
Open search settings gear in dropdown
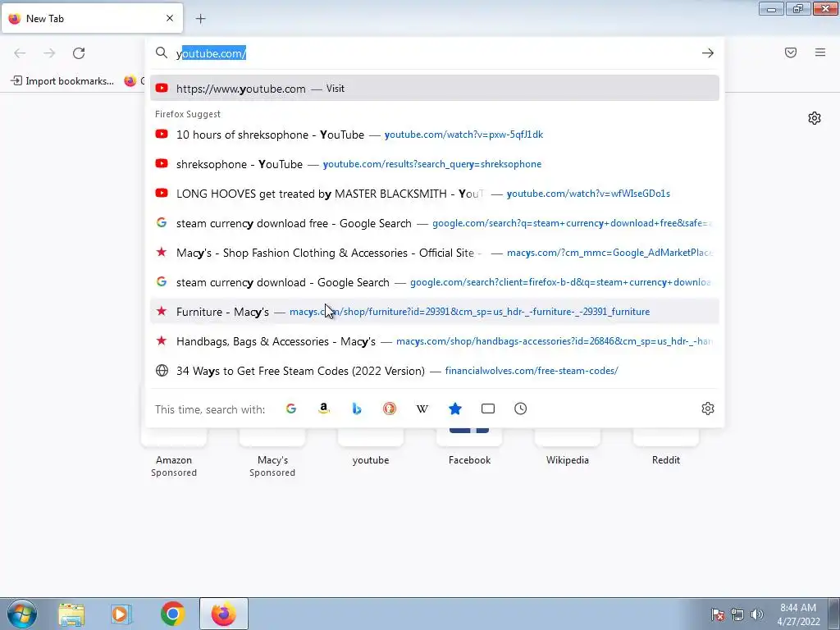coord(708,409)
